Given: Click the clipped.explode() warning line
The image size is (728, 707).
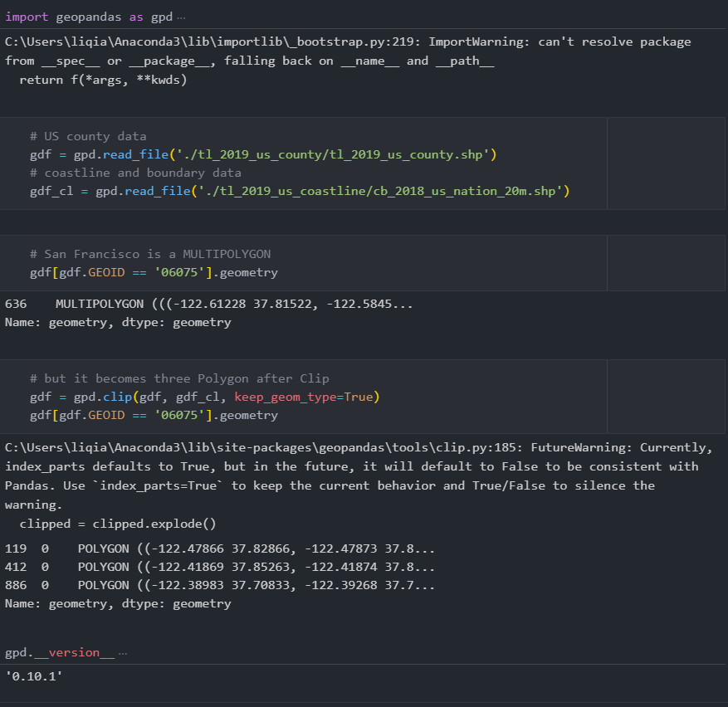Looking at the screenshot, I should 122,523.
